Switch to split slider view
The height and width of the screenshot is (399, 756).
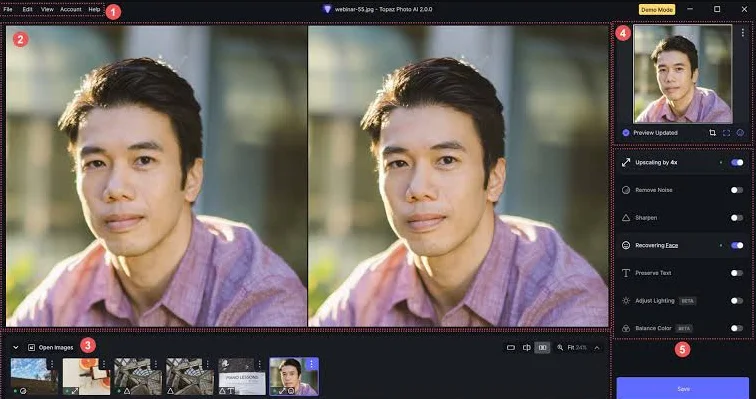point(526,347)
